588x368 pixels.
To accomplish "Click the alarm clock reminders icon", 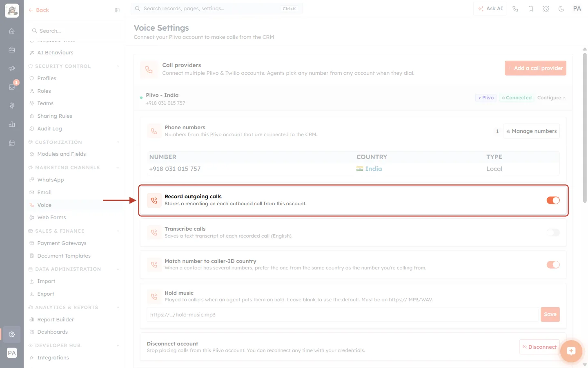I will [546, 9].
